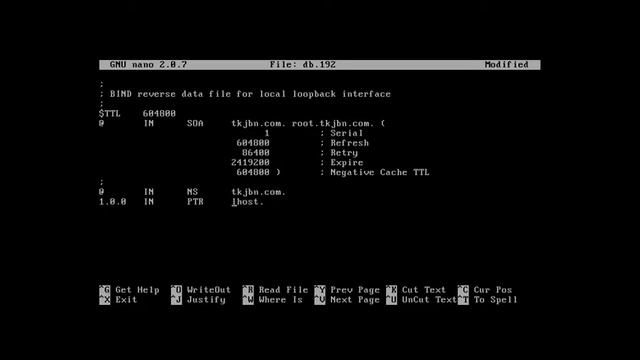The height and width of the screenshot is (360, 640).
Task: Click the 86400 Retry value
Action: 256,153
